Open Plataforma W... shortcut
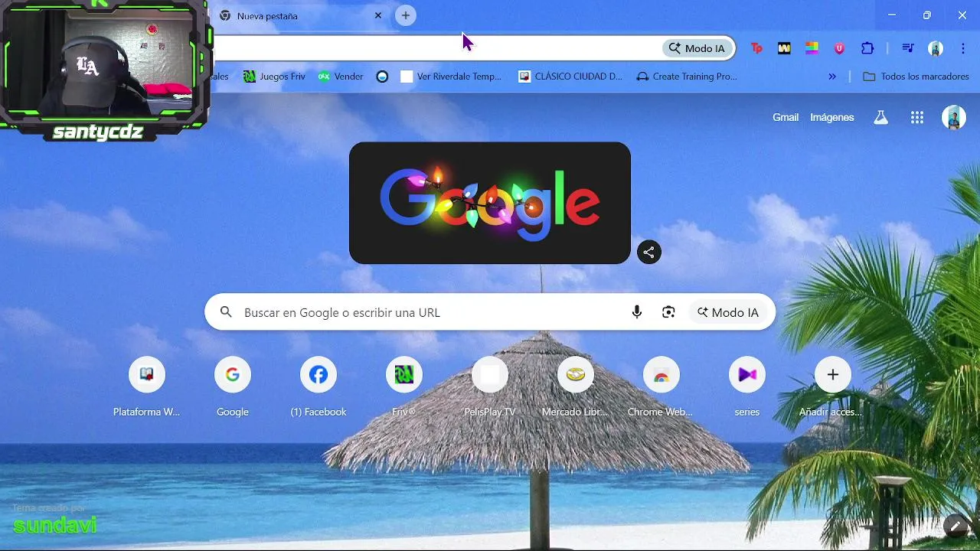Image resolution: width=980 pixels, height=551 pixels. point(147,386)
